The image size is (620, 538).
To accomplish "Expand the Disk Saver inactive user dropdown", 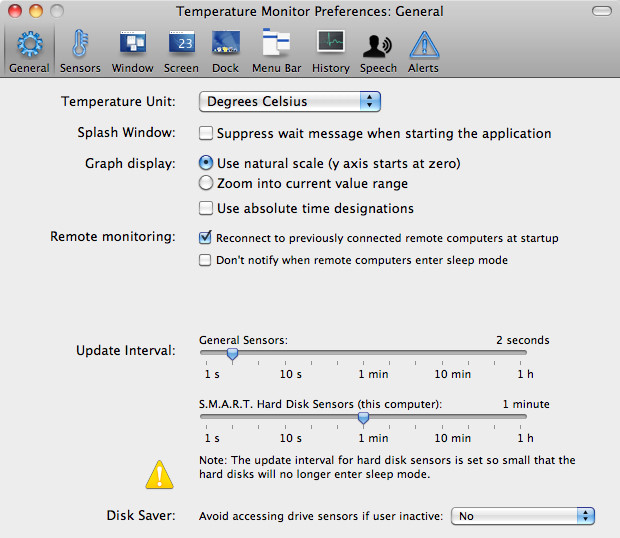I will click(523, 516).
